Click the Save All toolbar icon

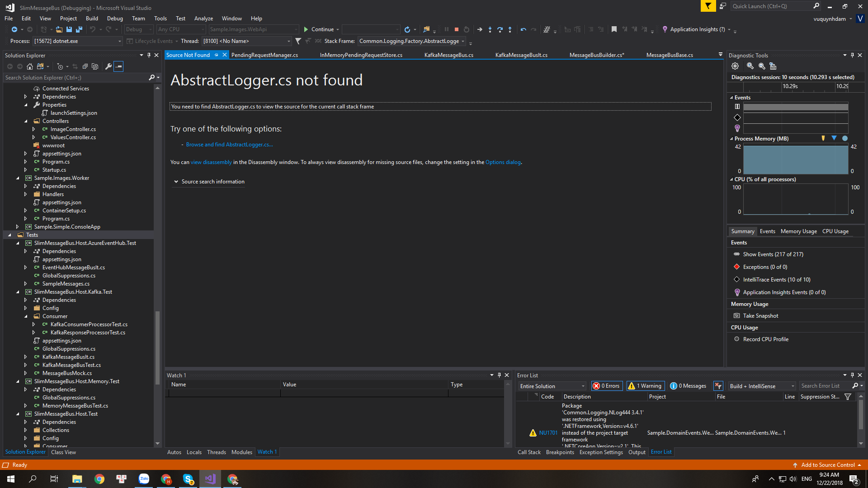click(x=79, y=29)
